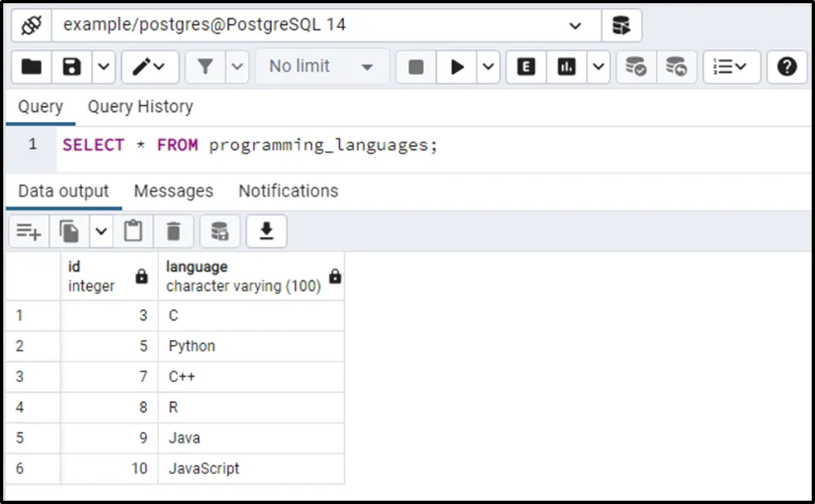Click the Explain (E) icon
The width and height of the screenshot is (815, 504).
[526, 67]
